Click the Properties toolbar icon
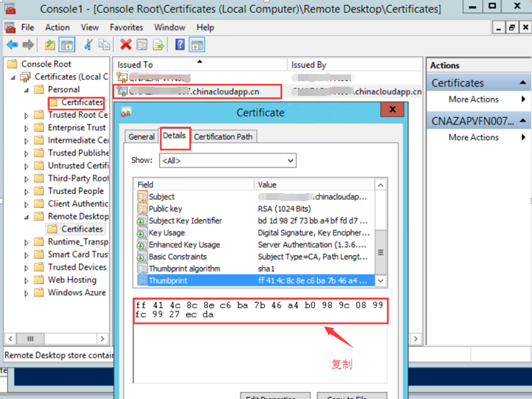The image size is (532, 399). tap(142, 45)
